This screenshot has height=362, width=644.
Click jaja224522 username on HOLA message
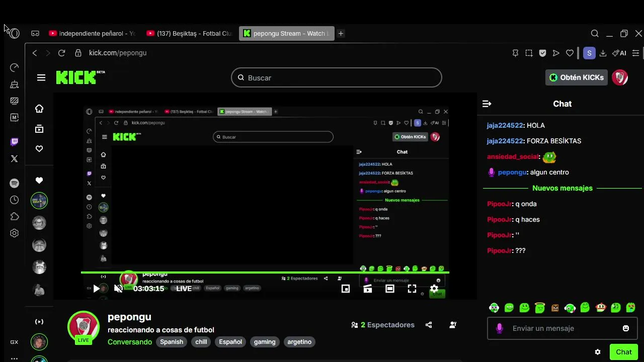click(x=505, y=125)
